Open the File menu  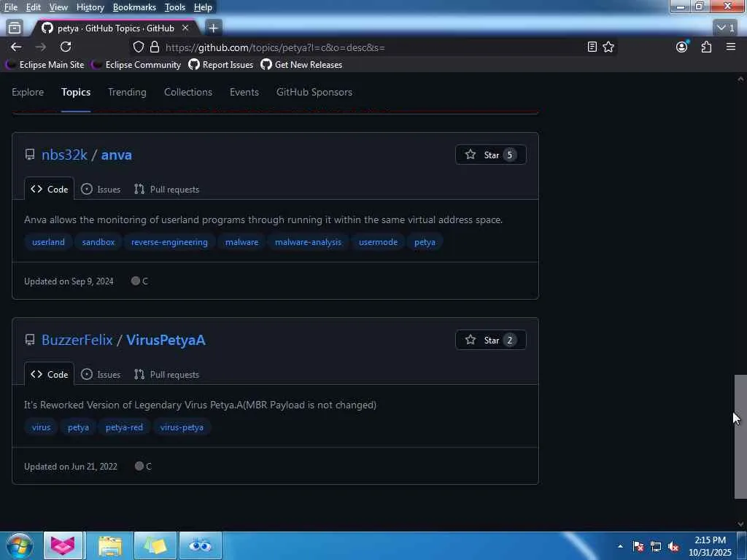coord(11,7)
